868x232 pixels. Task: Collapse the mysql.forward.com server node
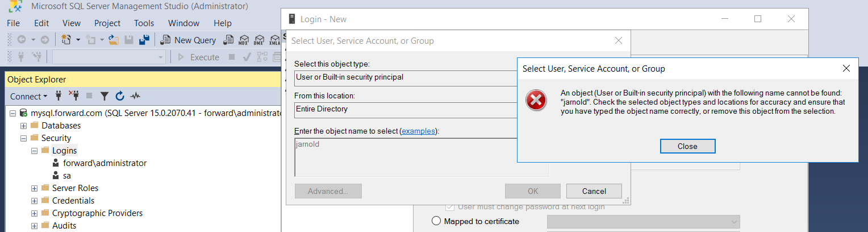(12, 113)
